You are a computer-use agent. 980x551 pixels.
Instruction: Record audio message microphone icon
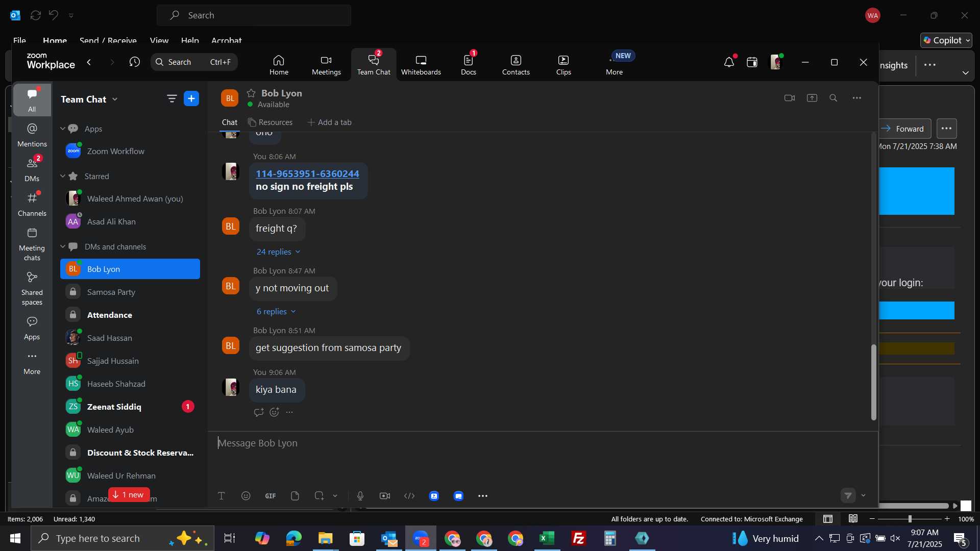tap(360, 496)
